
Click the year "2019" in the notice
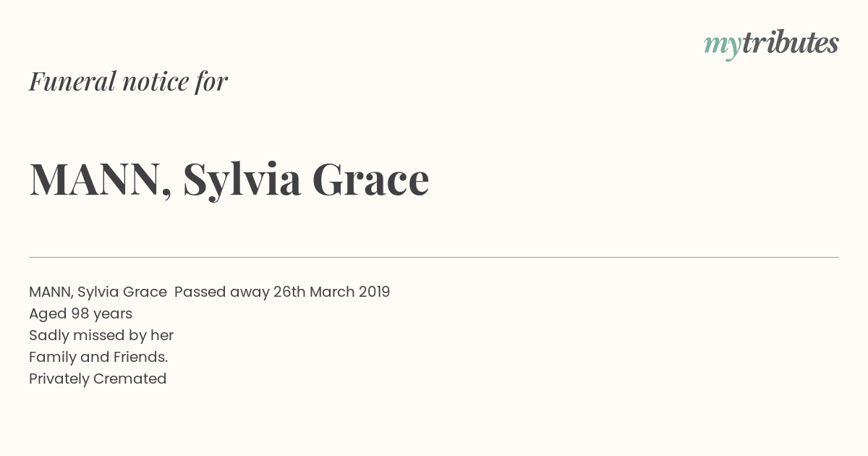pyautogui.click(x=374, y=292)
